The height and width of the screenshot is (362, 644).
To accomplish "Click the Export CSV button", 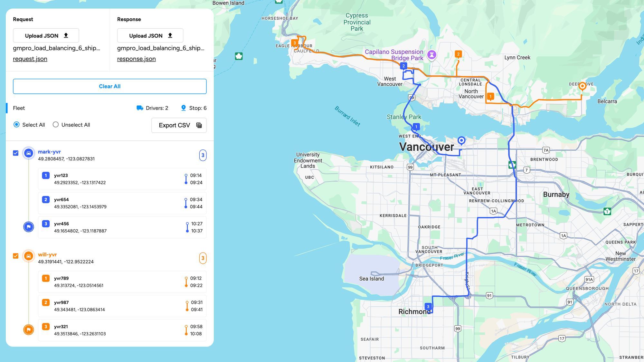I will coord(179,125).
